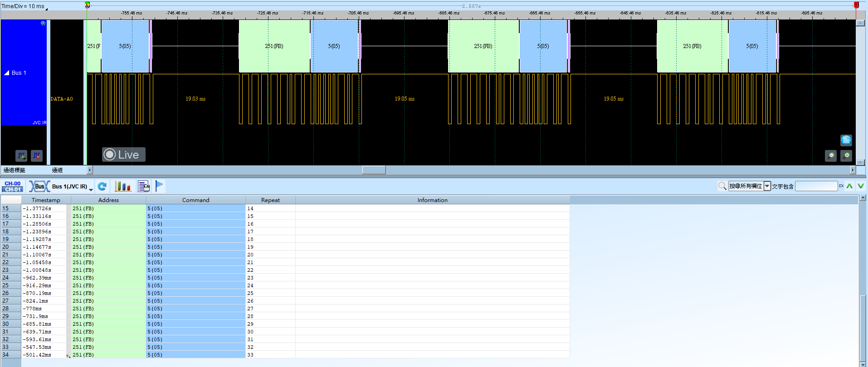Open the Bus 1(JVC IR) selector dropdown
Image resolution: width=868 pixels, height=367 pixels.
(x=61, y=186)
